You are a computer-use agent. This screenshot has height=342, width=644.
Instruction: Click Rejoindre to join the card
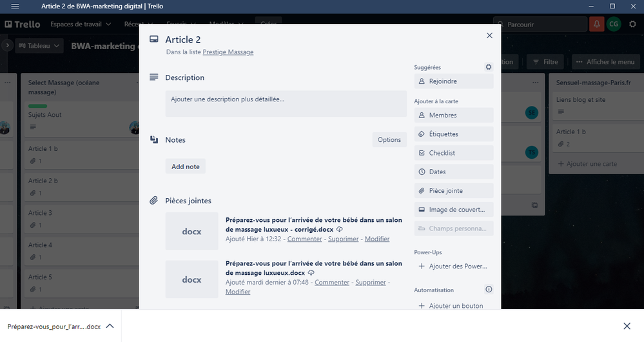coord(453,81)
